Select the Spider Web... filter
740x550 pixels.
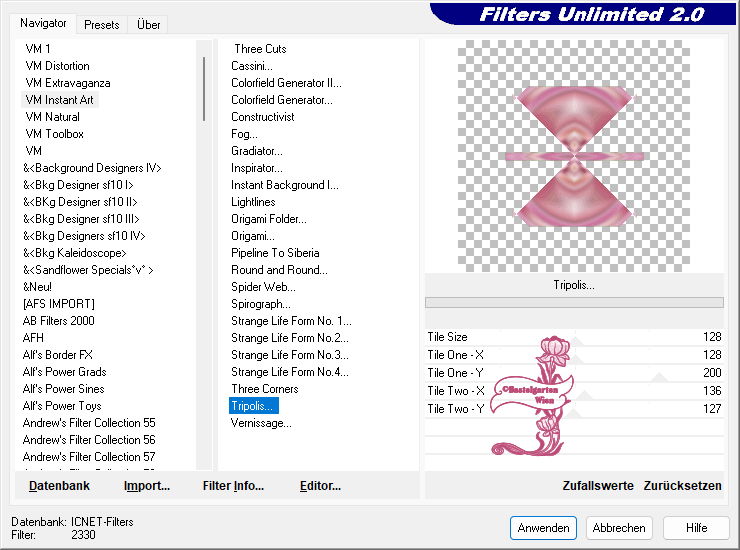pos(261,287)
